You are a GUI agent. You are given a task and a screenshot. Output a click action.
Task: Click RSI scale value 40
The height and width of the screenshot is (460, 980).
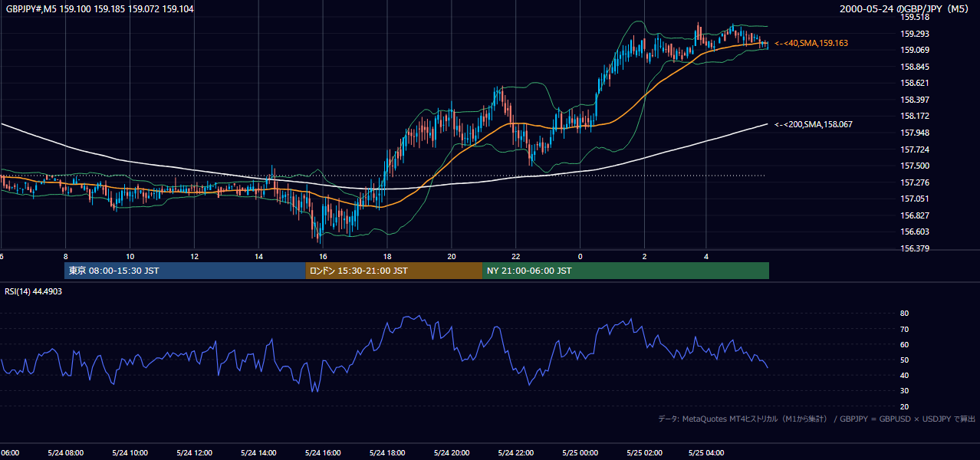point(904,375)
